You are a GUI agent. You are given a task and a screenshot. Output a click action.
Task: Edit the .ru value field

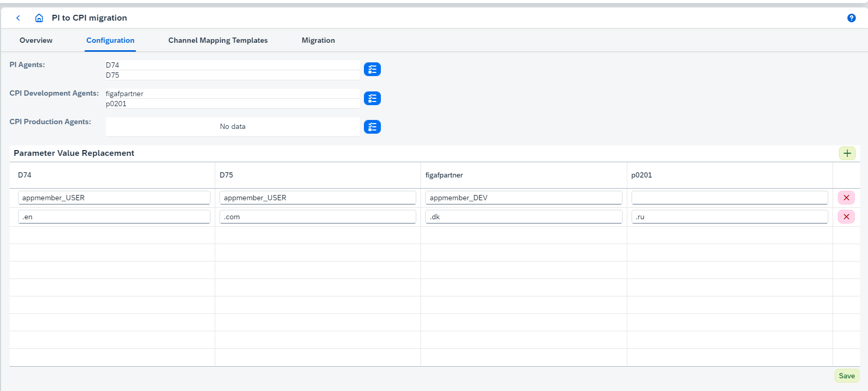click(730, 217)
